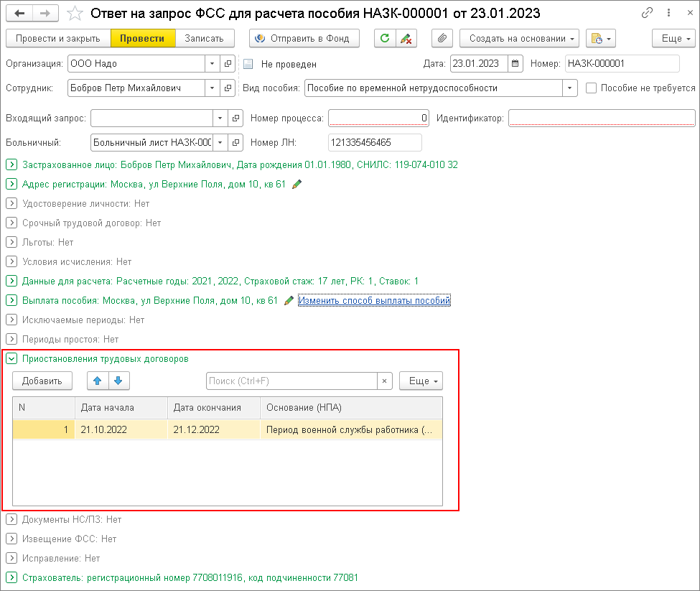Open the 'Больничный' sick leave document with the square icon
Viewport: 700px width, 591px height.
pyautogui.click(x=235, y=142)
